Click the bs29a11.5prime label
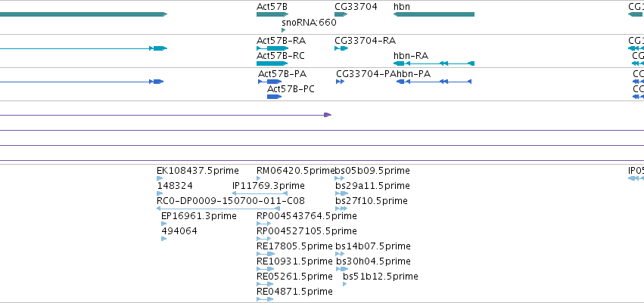 coord(372,186)
